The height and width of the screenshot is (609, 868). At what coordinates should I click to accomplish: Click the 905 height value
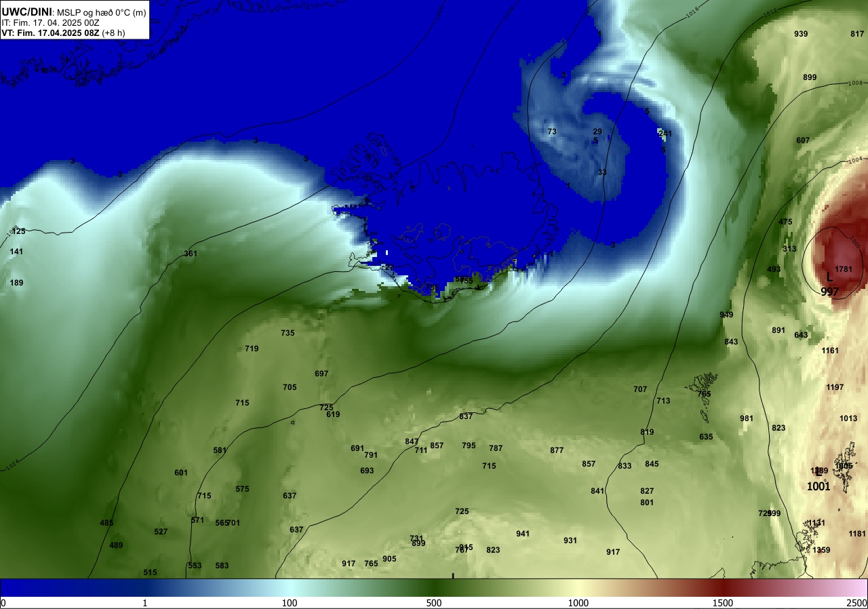[x=389, y=559]
